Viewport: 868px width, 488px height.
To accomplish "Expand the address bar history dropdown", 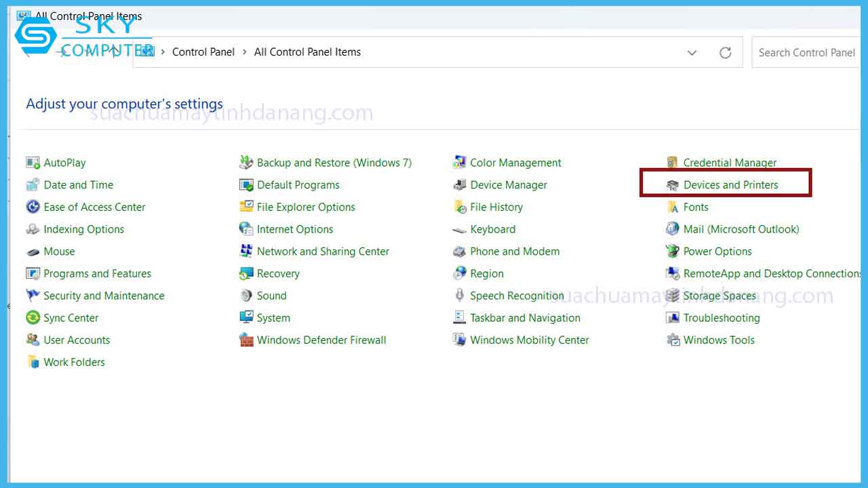I will (692, 52).
